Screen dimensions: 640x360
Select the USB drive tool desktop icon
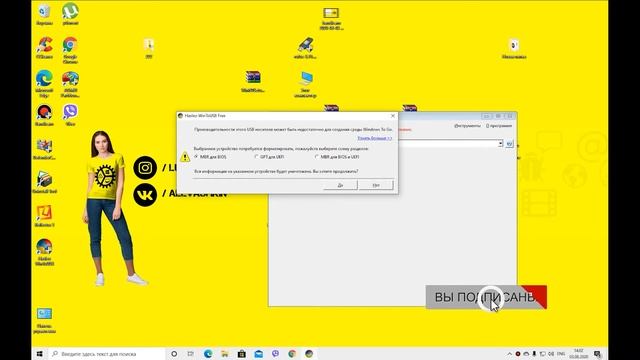coord(305,48)
